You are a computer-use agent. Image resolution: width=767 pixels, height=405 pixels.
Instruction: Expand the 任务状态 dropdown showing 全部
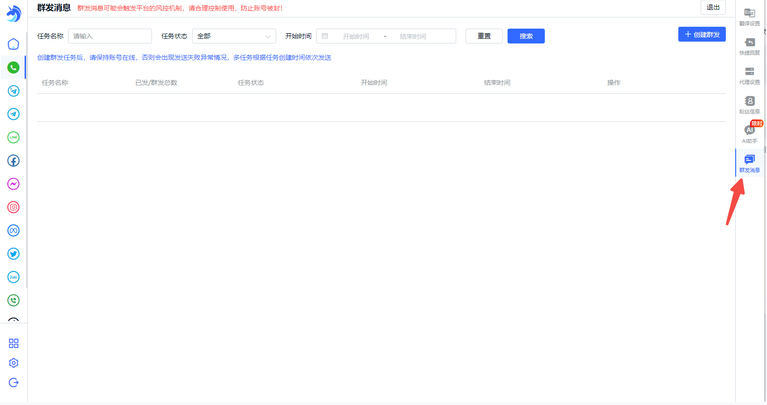click(x=234, y=36)
